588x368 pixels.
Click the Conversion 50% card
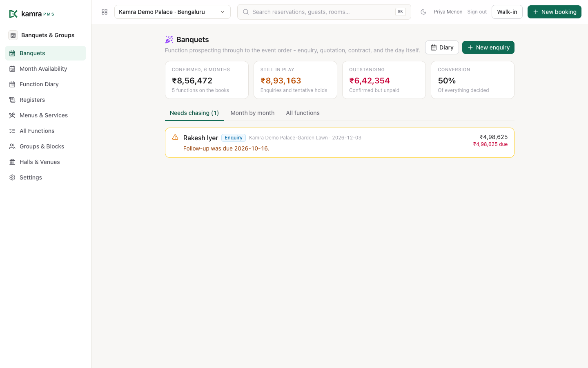(472, 80)
